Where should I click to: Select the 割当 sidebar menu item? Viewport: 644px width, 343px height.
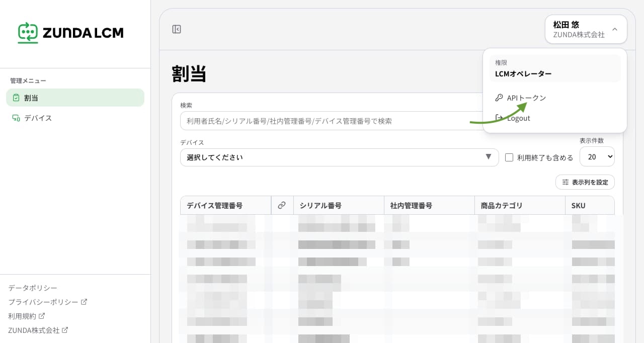(75, 98)
